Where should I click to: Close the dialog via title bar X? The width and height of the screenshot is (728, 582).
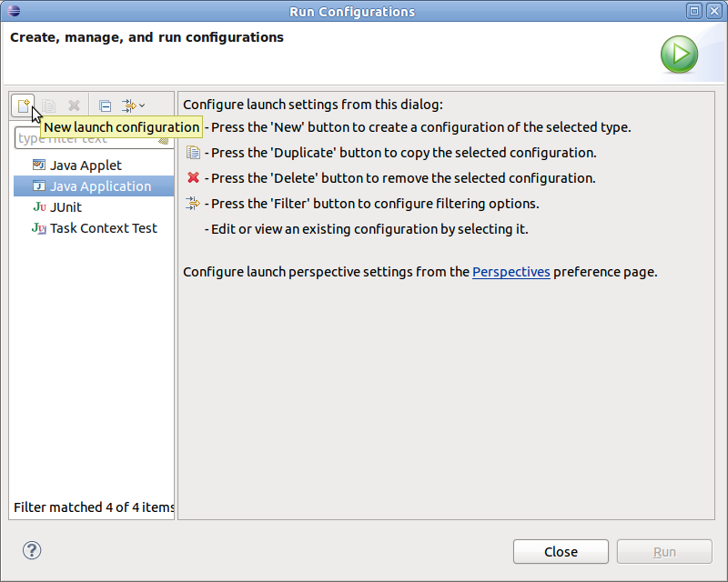pos(714,12)
